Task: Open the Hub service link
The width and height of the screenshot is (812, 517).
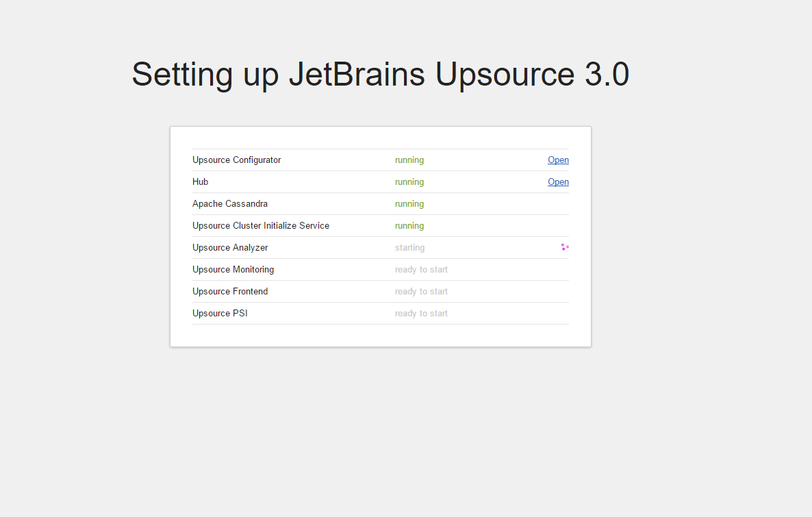Action: pyautogui.click(x=558, y=182)
